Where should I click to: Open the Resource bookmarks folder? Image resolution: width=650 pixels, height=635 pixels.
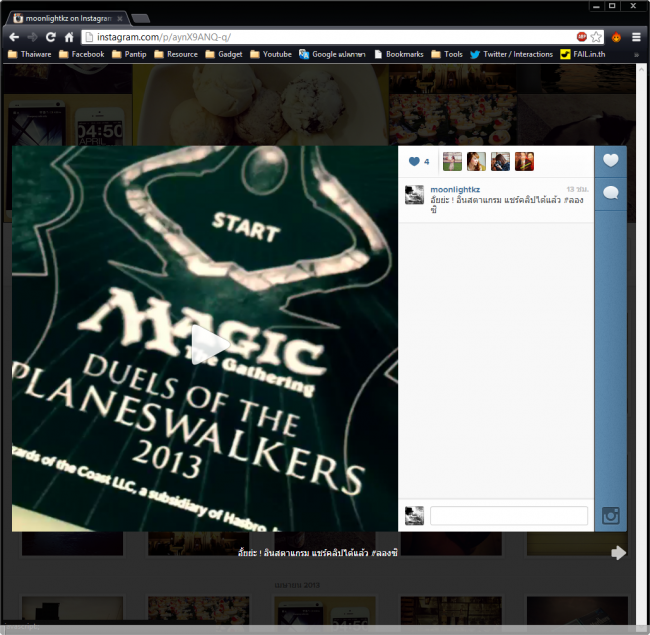[176, 54]
